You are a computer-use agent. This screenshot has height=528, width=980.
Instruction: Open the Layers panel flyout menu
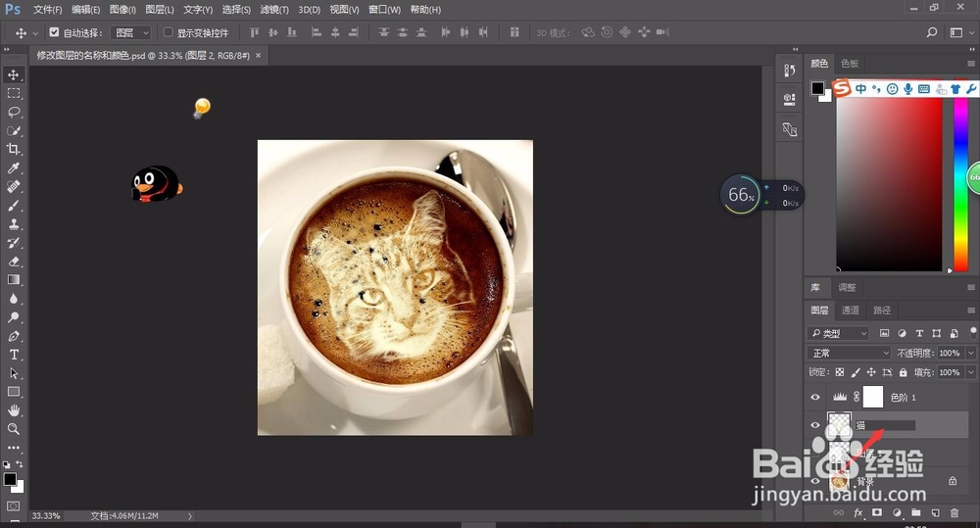click(970, 310)
